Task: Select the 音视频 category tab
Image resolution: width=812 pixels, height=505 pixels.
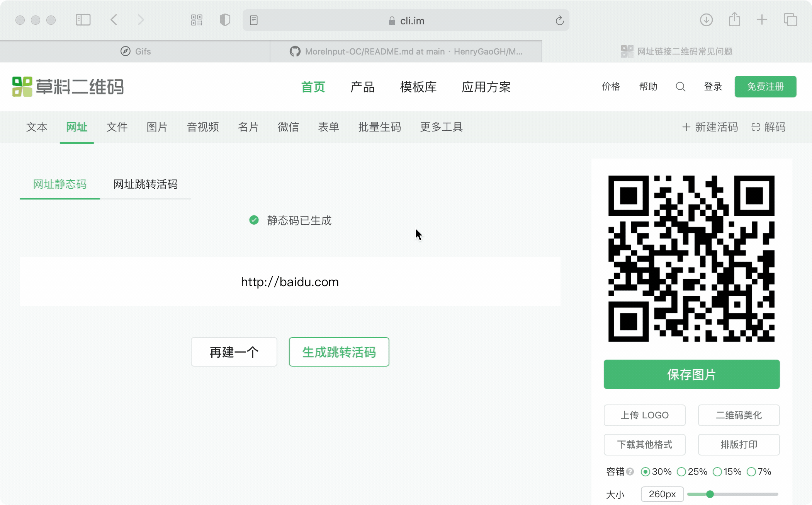Action: 203,127
